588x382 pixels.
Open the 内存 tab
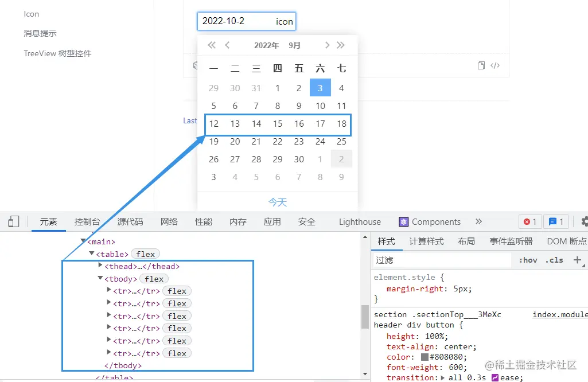click(x=238, y=221)
